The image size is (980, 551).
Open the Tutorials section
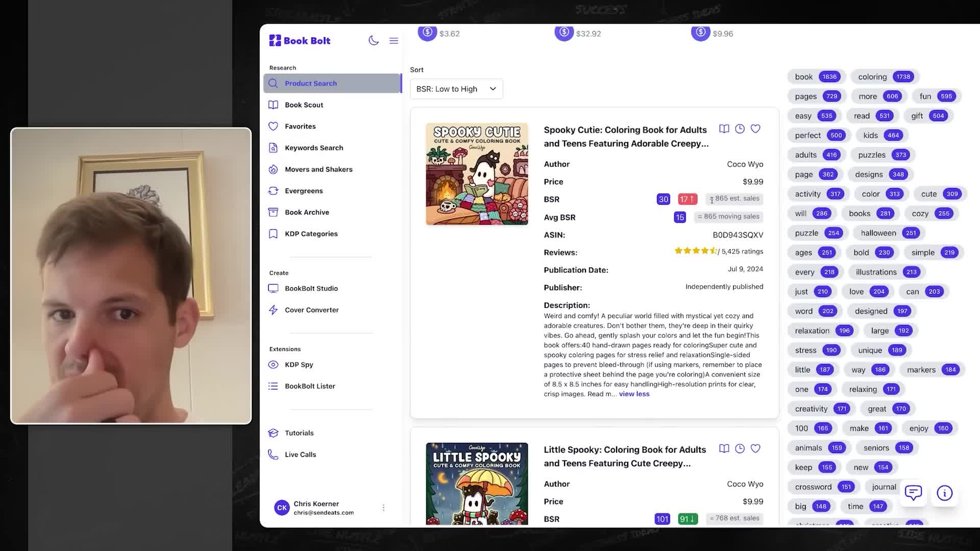(x=299, y=433)
